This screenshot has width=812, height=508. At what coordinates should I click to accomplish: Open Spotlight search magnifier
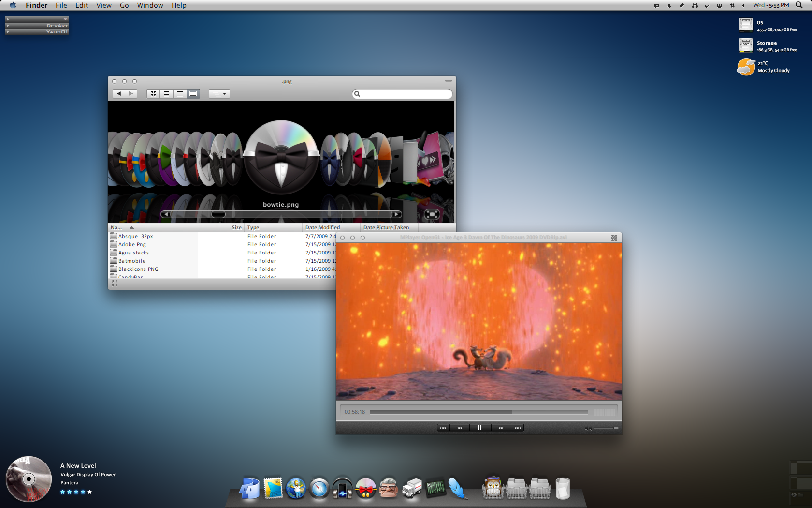point(799,5)
